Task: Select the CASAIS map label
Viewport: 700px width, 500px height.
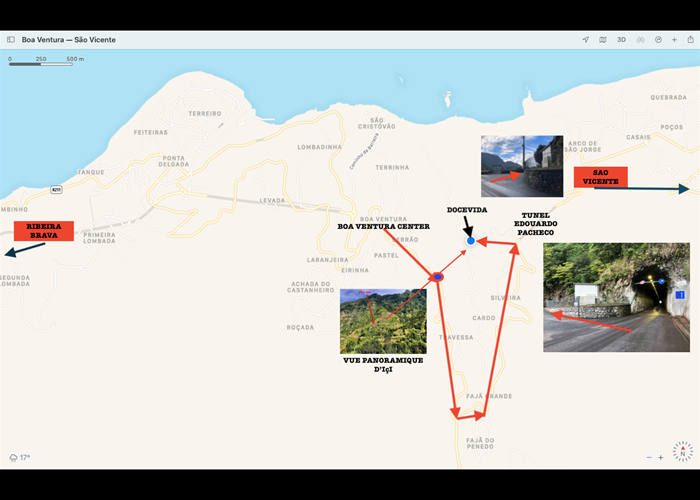Action: (638, 137)
